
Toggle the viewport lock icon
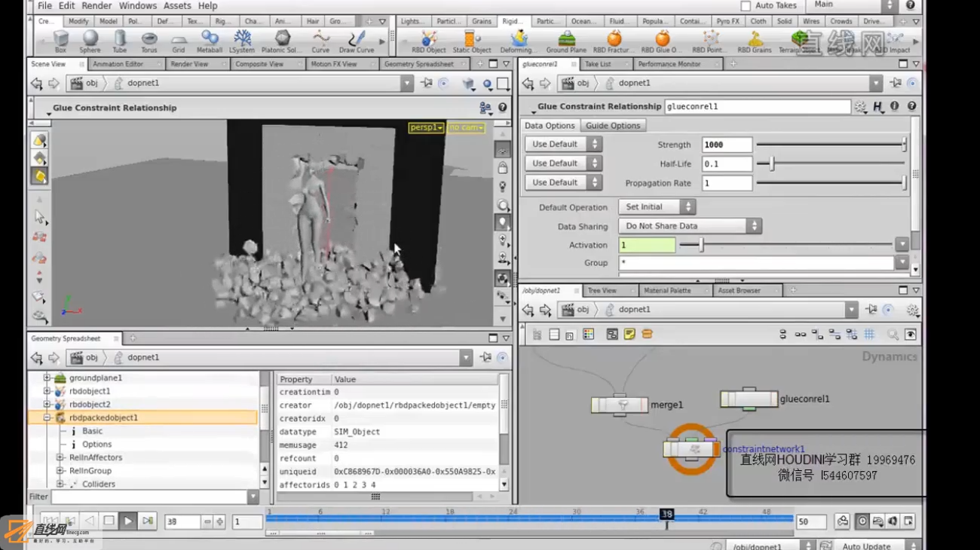coord(503,168)
